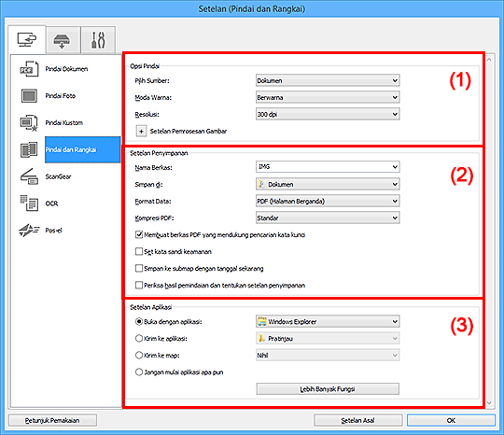Click the Setelan Asal button
The image size is (504, 435).
[x=357, y=420]
